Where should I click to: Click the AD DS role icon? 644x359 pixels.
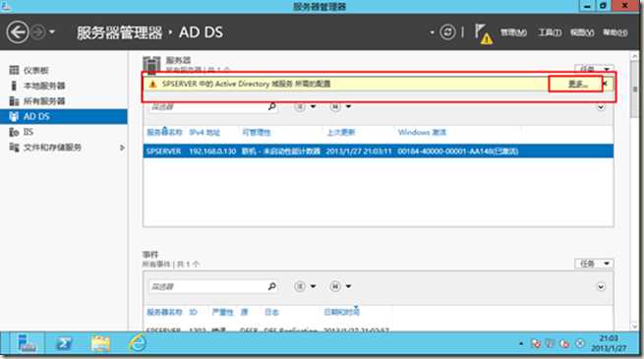click(x=14, y=117)
